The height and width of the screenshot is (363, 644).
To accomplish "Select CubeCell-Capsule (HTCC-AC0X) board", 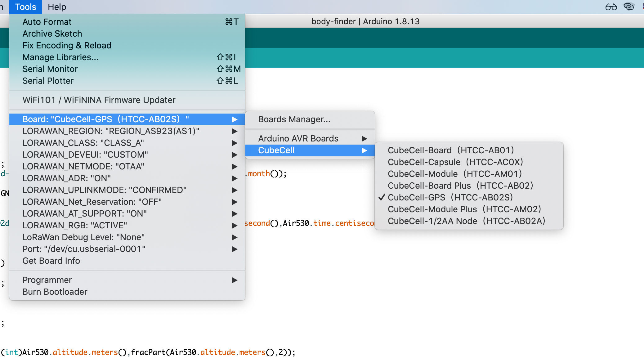I will 455,162.
